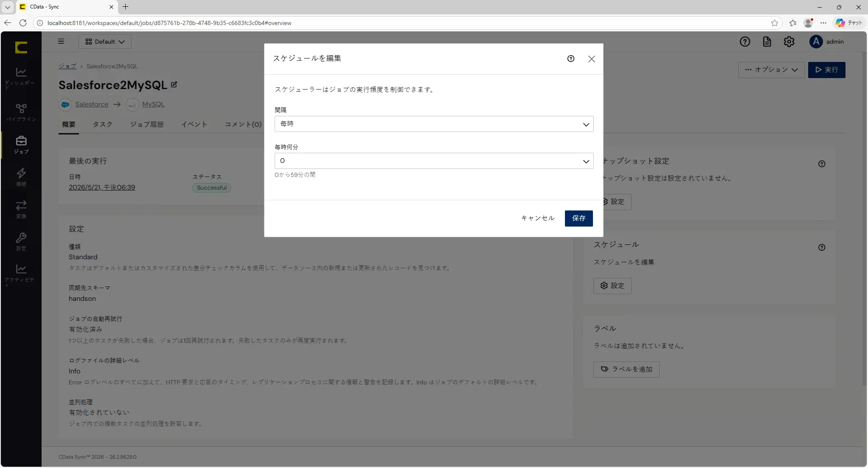
Task: Switch to the コメント(0) tab
Action: click(x=243, y=124)
